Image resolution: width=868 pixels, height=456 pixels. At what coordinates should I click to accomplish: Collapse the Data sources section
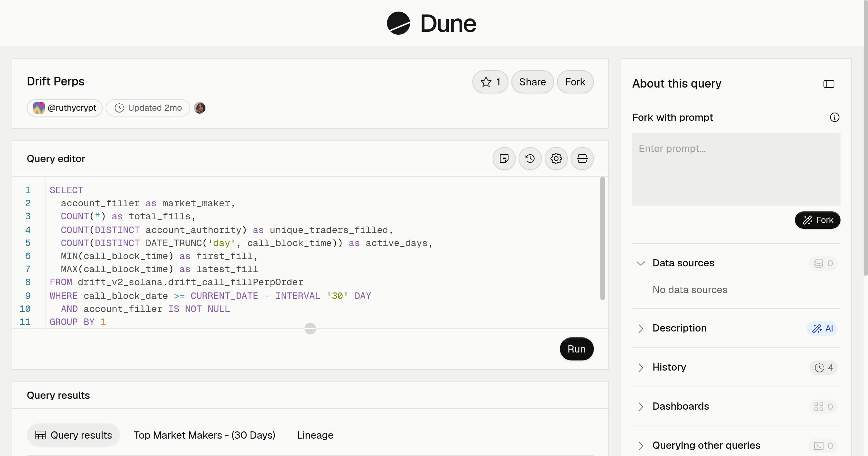click(x=641, y=263)
